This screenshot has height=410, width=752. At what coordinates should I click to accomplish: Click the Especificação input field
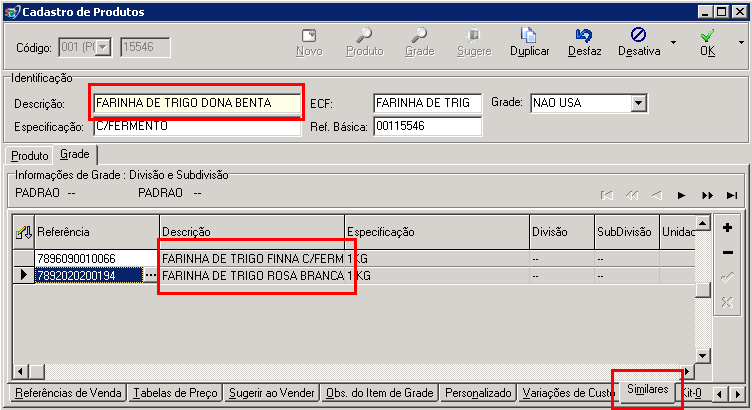[197, 126]
